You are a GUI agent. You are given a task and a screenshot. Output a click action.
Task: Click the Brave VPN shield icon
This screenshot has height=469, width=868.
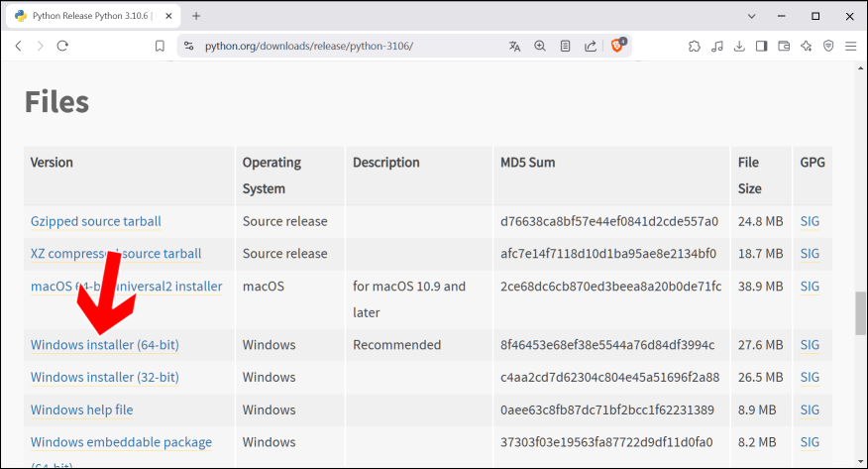click(x=828, y=46)
